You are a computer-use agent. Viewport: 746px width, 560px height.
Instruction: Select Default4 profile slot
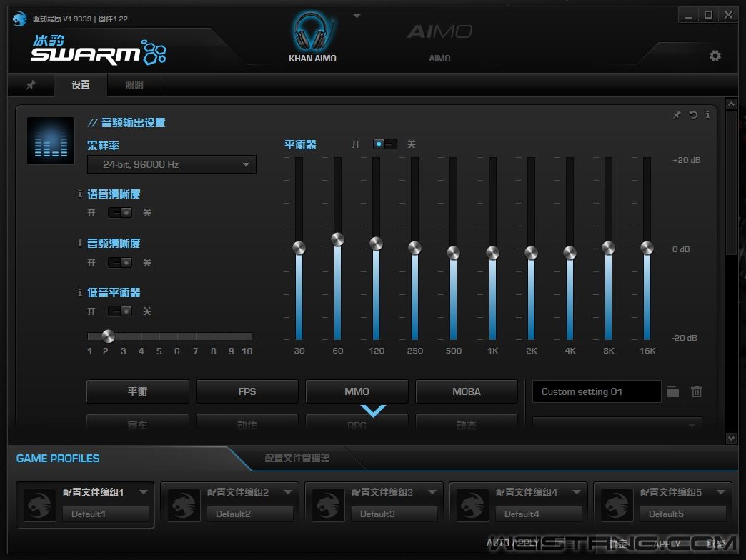pos(539,514)
